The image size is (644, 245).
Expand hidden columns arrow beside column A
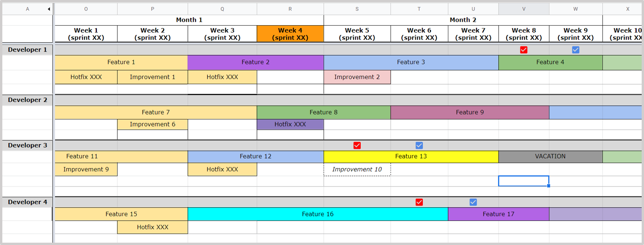[49, 9]
